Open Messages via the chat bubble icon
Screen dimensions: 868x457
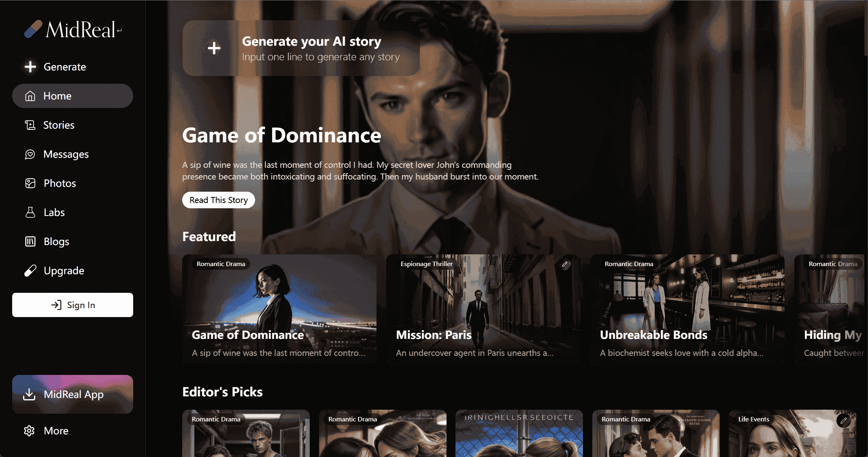click(x=30, y=154)
